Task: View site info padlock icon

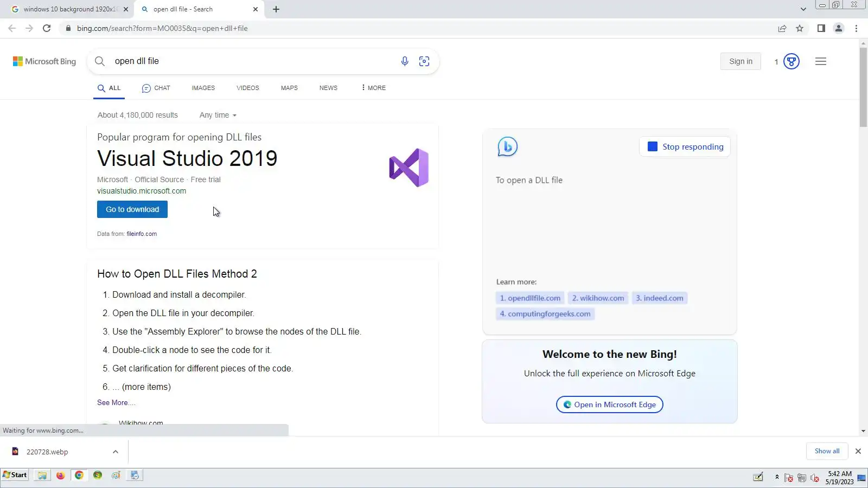Action: coord(68,28)
